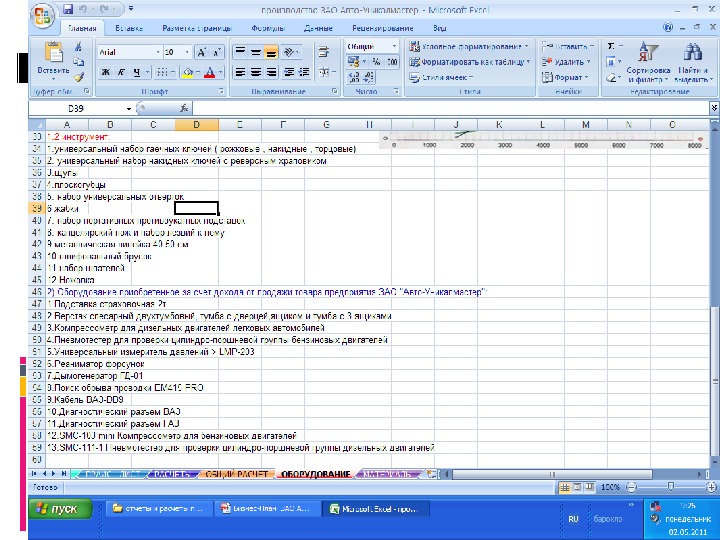The image size is (720, 540).
Task: Click into the formula bar field
Action: pos(451,109)
